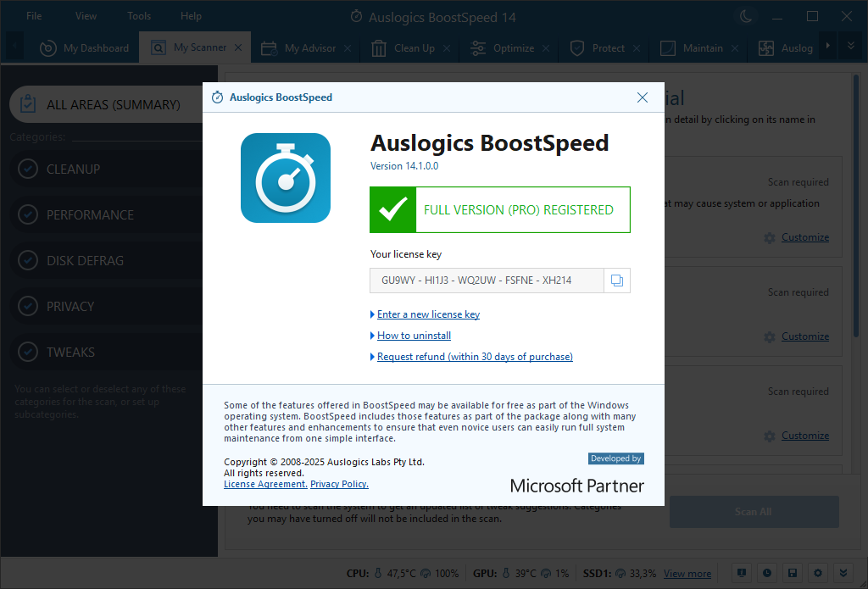Click the Developed by Microsoft Partner badge
The image size is (868, 589).
tap(576, 474)
